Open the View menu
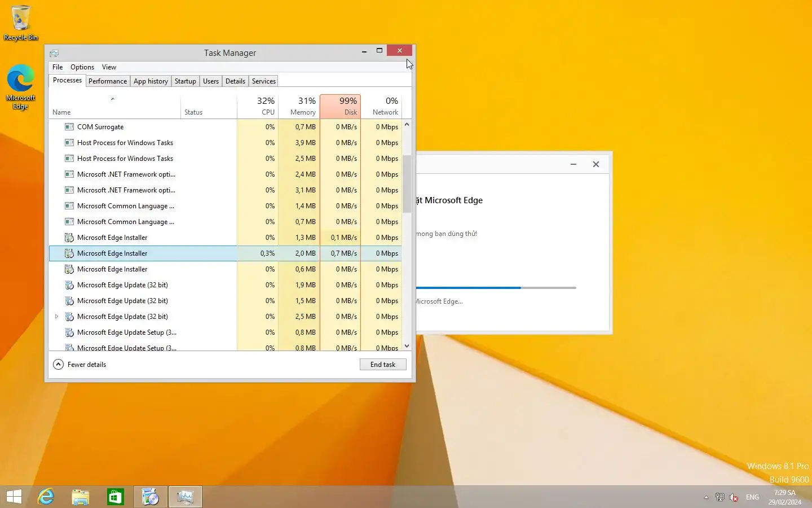Viewport: 812px width, 508px height. pyautogui.click(x=109, y=67)
